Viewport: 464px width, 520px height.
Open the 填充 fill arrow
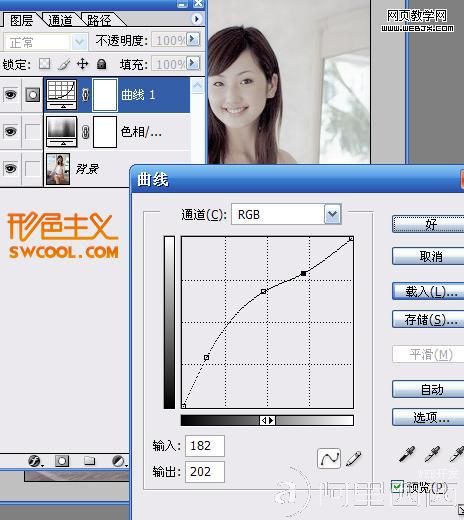(x=193, y=63)
